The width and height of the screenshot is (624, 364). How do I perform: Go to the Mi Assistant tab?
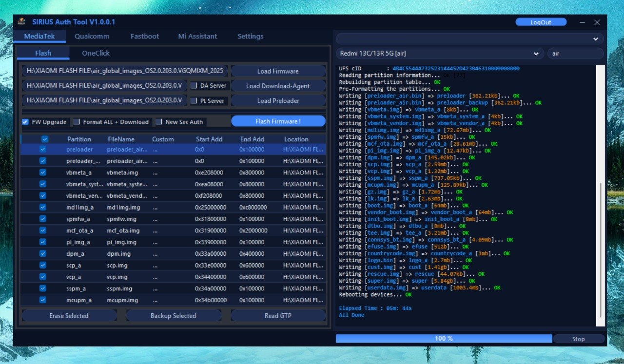click(197, 37)
